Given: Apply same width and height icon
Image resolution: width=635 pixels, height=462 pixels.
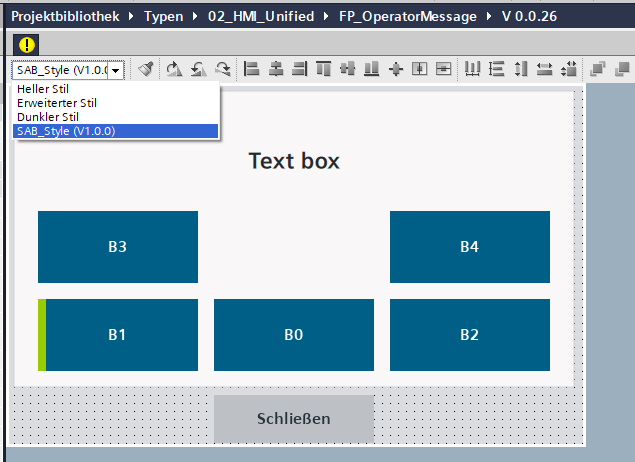Looking at the screenshot, I should tap(569, 69).
